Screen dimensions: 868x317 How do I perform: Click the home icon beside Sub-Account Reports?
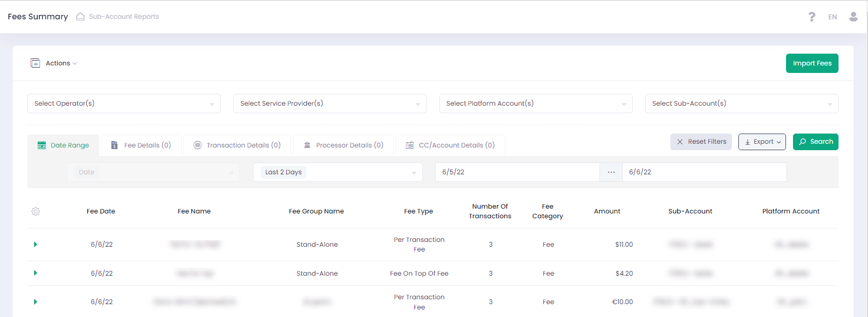(x=80, y=17)
